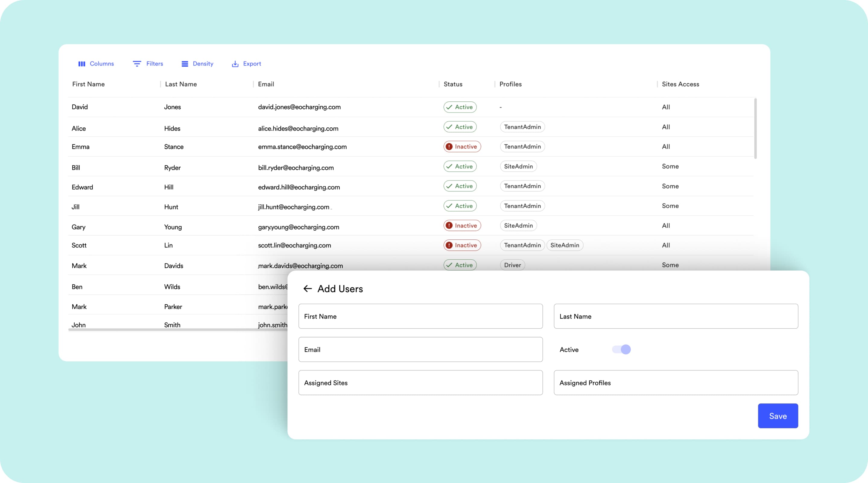Focus the First Name input field

(420, 316)
